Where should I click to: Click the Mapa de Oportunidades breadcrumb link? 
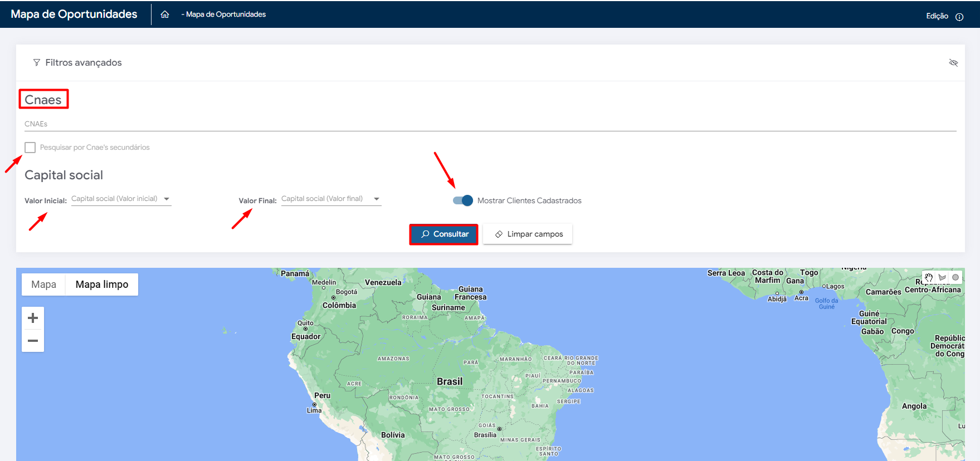pos(226,14)
